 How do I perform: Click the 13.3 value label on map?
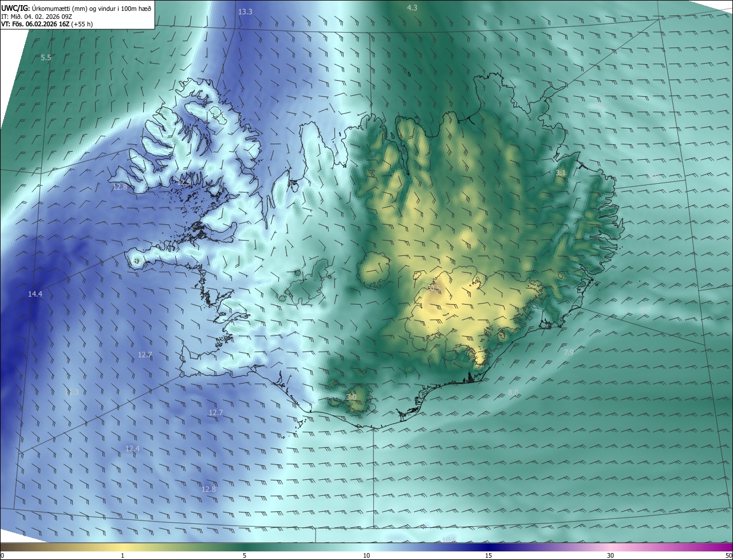[245, 11]
